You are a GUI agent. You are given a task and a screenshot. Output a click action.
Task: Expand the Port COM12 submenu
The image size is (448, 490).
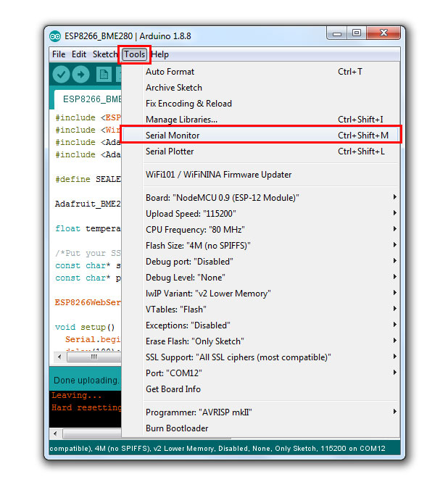[260, 373]
